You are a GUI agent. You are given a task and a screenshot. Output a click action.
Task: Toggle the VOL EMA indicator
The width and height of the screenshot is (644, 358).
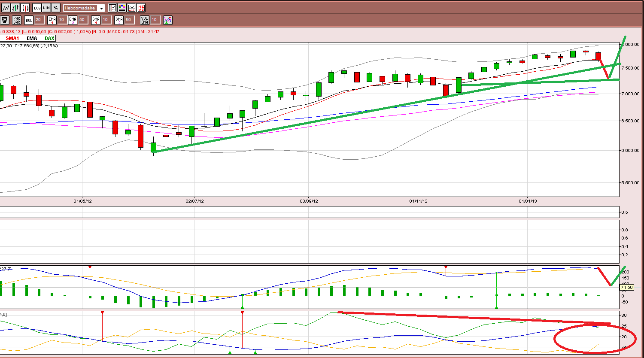145,20
